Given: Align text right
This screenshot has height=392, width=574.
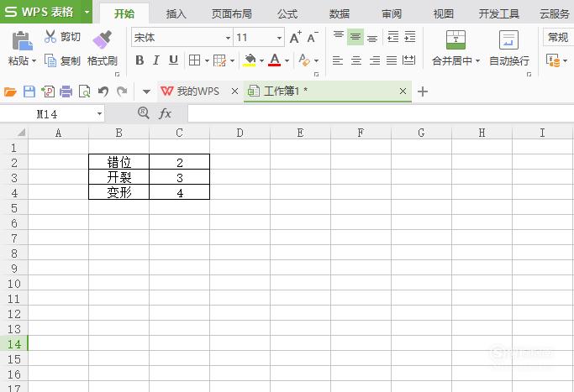Looking at the screenshot, I should (x=375, y=60).
